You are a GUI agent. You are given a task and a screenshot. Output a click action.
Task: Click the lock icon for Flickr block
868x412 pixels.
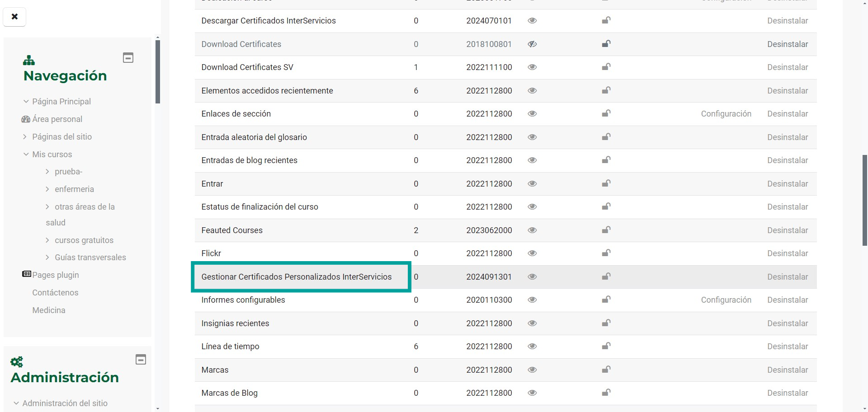click(606, 253)
